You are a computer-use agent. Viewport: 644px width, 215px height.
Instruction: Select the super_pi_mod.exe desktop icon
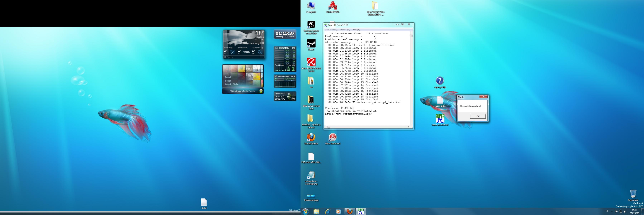440,119
